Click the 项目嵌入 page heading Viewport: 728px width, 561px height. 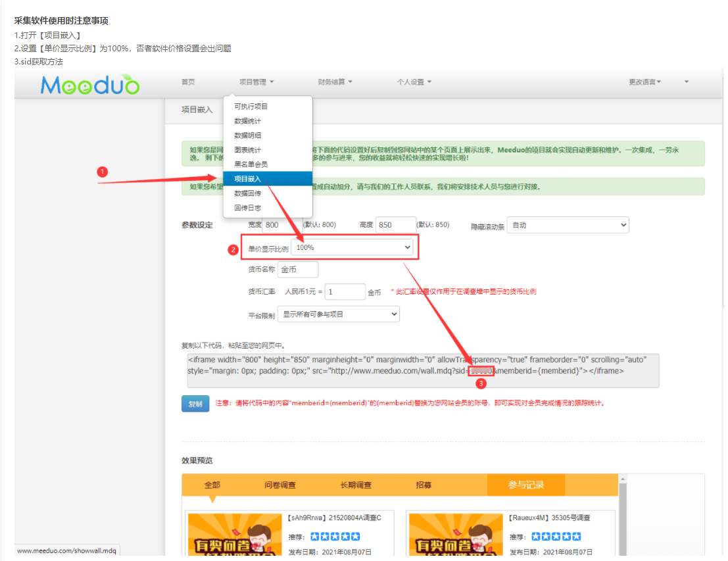(197, 110)
